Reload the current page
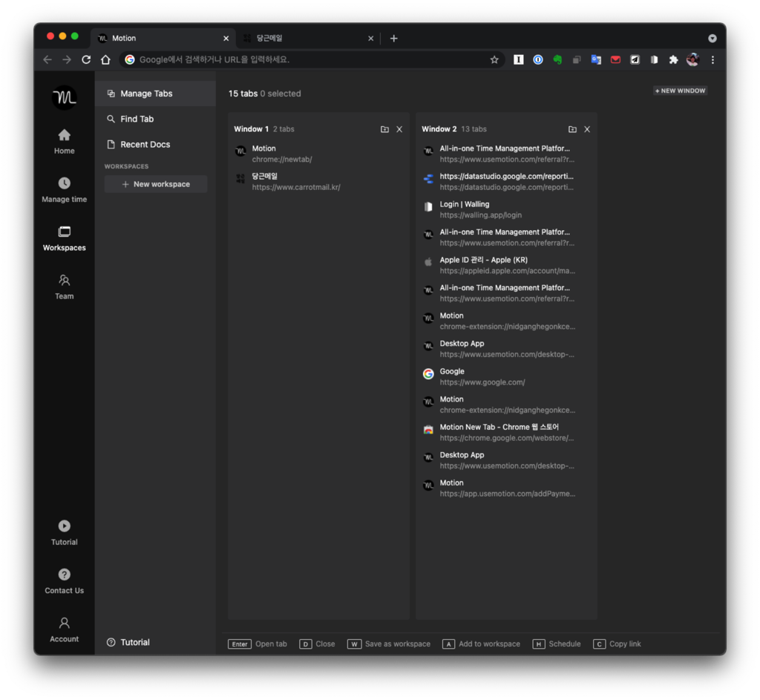The image size is (760, 700). coord(86,59)
